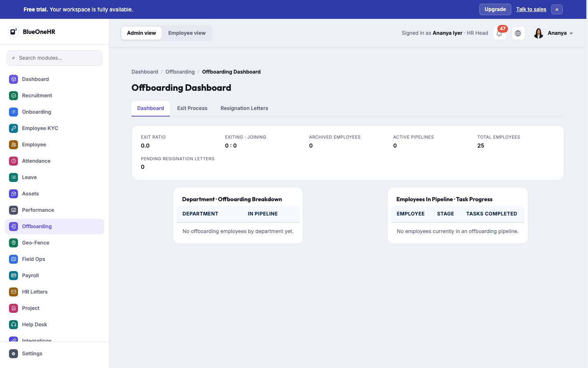The image size is (588, 368).
Task: Click the Field Ops map icon
Action: 13,259
